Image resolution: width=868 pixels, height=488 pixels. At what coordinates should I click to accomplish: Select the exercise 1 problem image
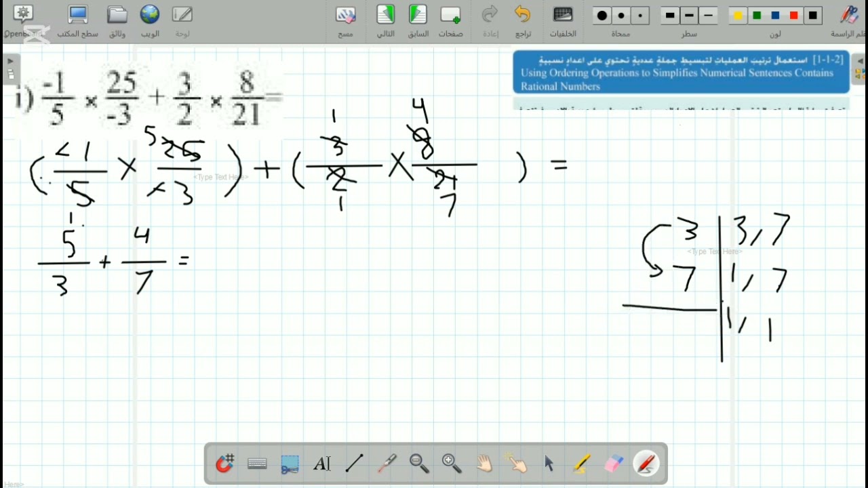coord(149,99)
